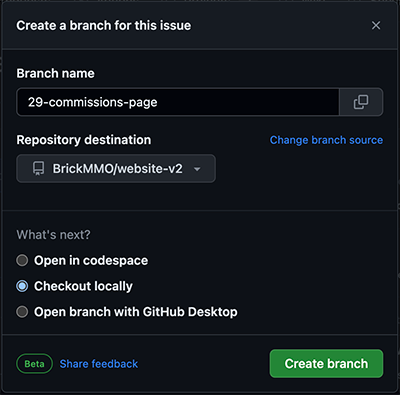Open the BrickMMO/website-v2 repository dropdown
The width and height of the screenshot is (400, 395).
tap(116, 168)
